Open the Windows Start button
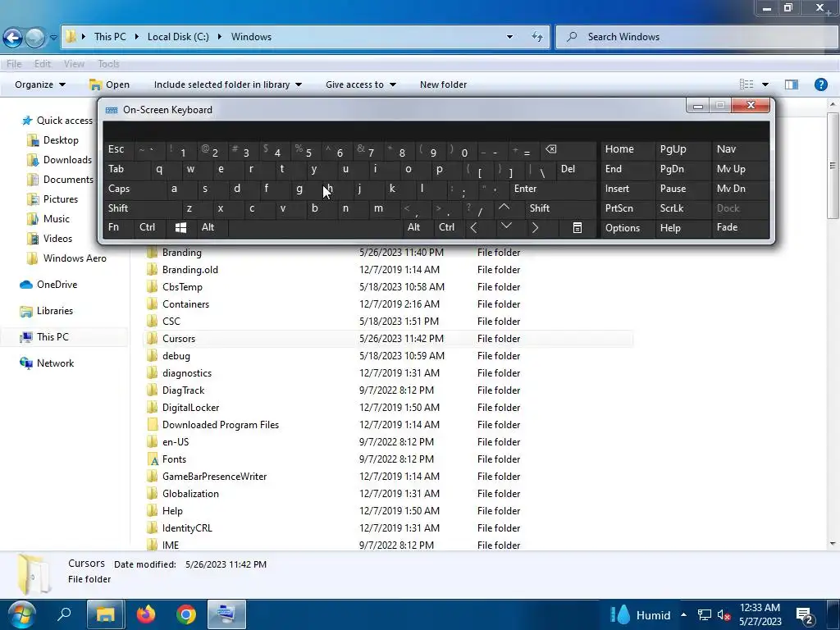 click(21, 614)
